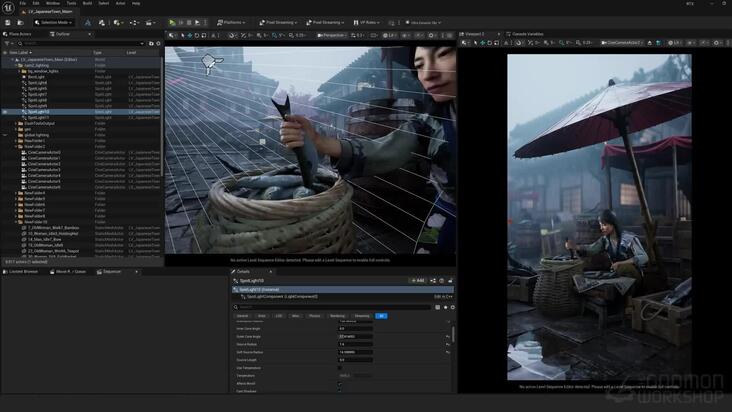Enable the General filter in the Details panel
The height and width of the screenshot is (412, 732).
242,316
